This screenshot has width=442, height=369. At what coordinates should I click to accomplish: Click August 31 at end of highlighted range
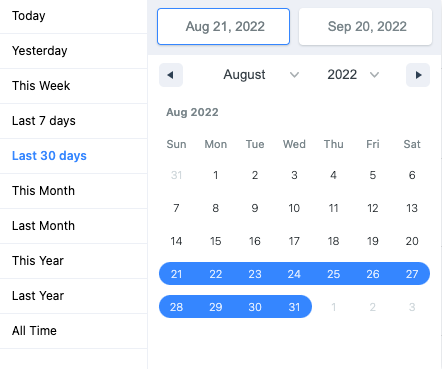pos(294,307)
